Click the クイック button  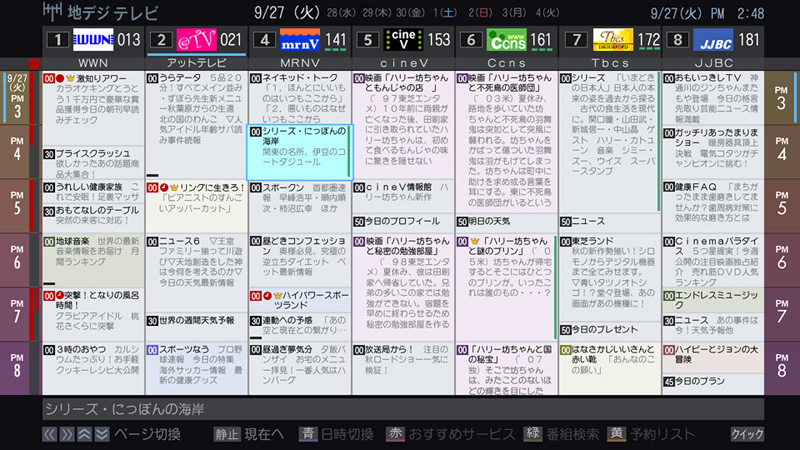coord(746,434)
